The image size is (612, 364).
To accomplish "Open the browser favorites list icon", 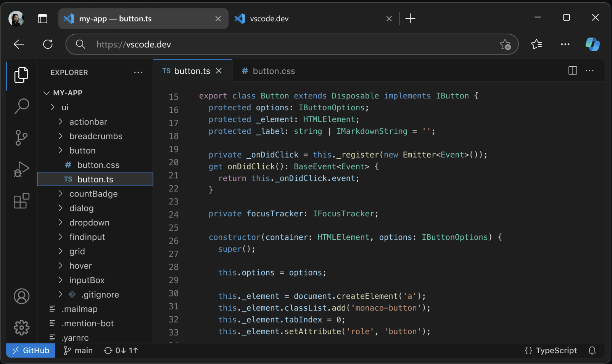I will click(x=536, y=45).
